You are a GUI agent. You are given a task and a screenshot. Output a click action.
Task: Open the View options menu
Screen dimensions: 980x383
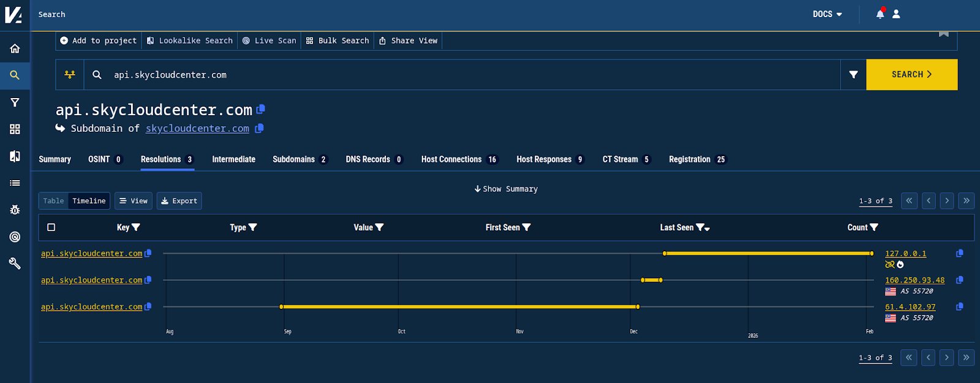pos(134,201)
